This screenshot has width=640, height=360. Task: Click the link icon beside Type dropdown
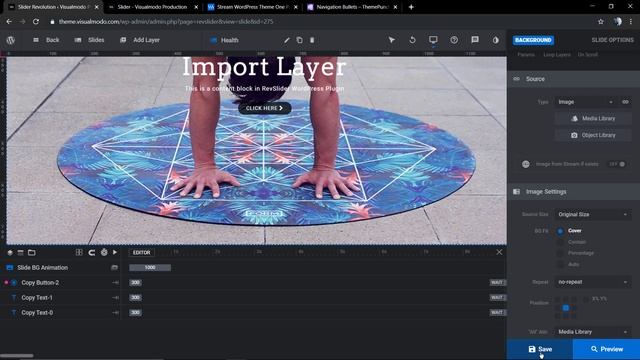tap(625, 102)
